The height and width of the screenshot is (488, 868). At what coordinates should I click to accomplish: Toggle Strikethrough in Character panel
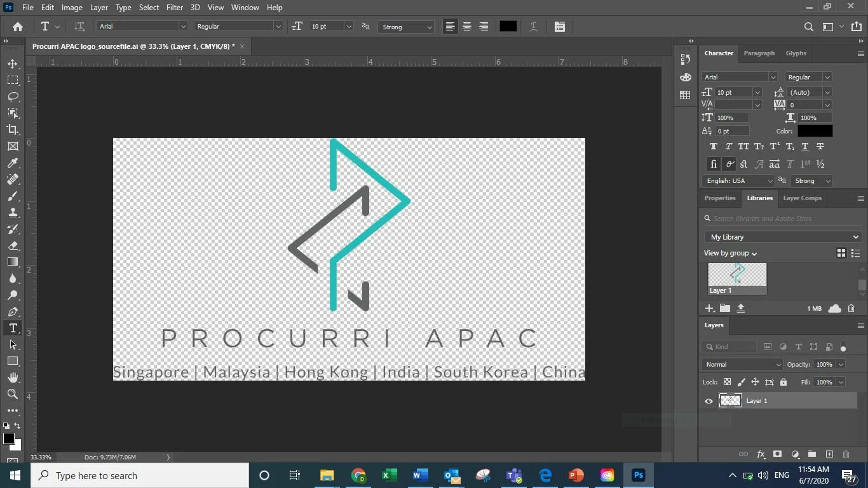point(820,147)
